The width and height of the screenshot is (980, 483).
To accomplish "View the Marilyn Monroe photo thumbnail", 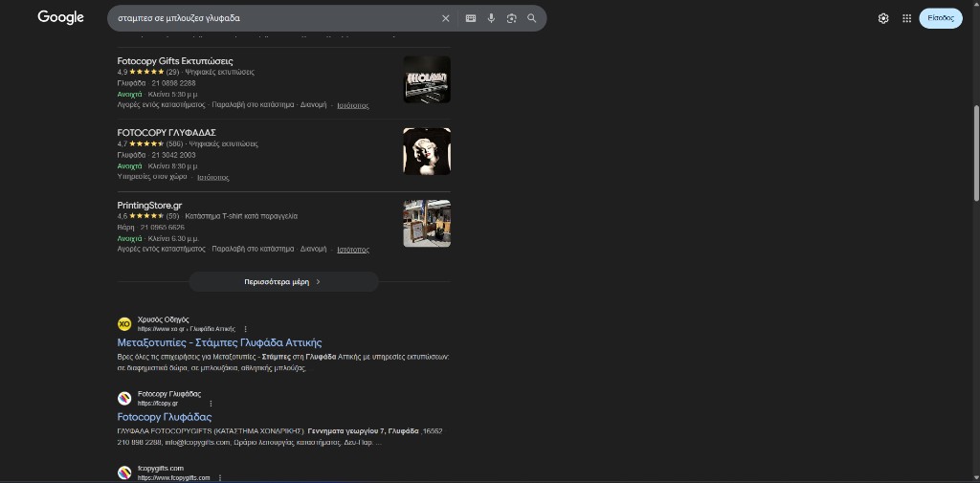I will [427, 151].
